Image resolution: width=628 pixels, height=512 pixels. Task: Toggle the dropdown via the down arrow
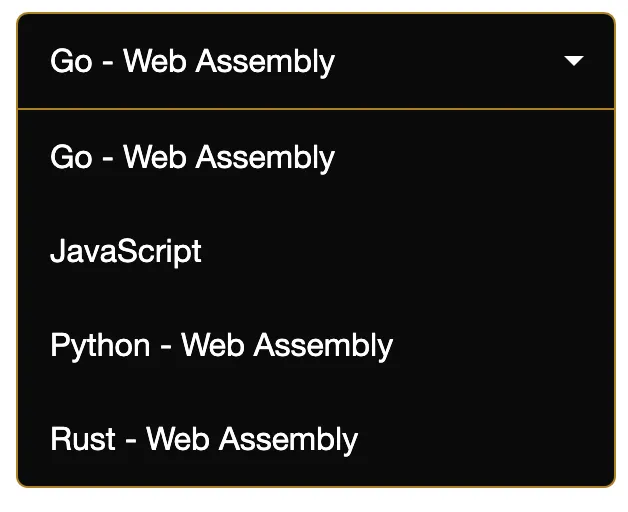pos(574,61)
